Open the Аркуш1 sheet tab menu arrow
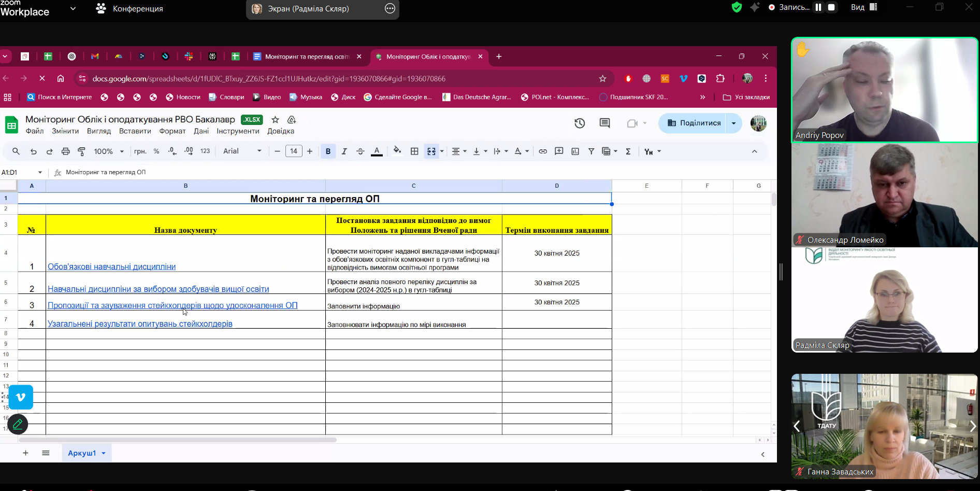 [104, 453]
